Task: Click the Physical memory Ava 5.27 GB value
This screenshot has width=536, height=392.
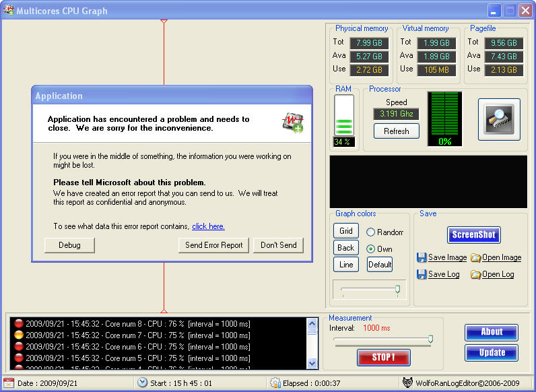Action: pos(369,57)
